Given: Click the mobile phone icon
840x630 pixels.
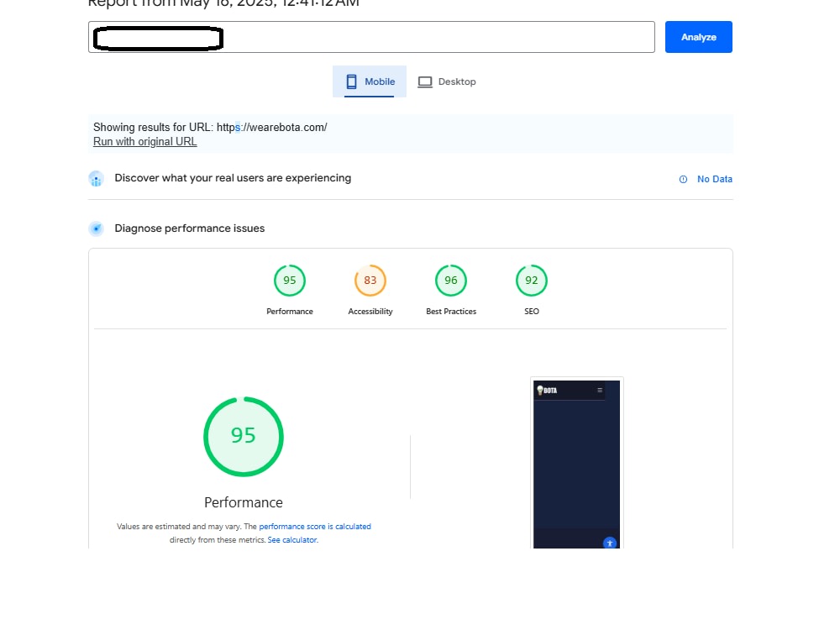Looking at the screenshot, I should pyautogui.click(x=351, y=81).
